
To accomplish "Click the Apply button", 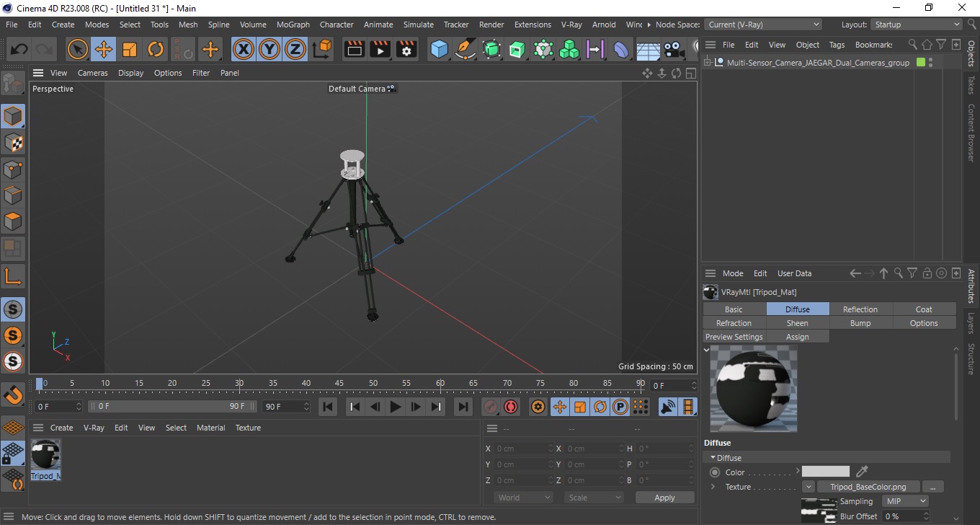I will pos(664,498).
